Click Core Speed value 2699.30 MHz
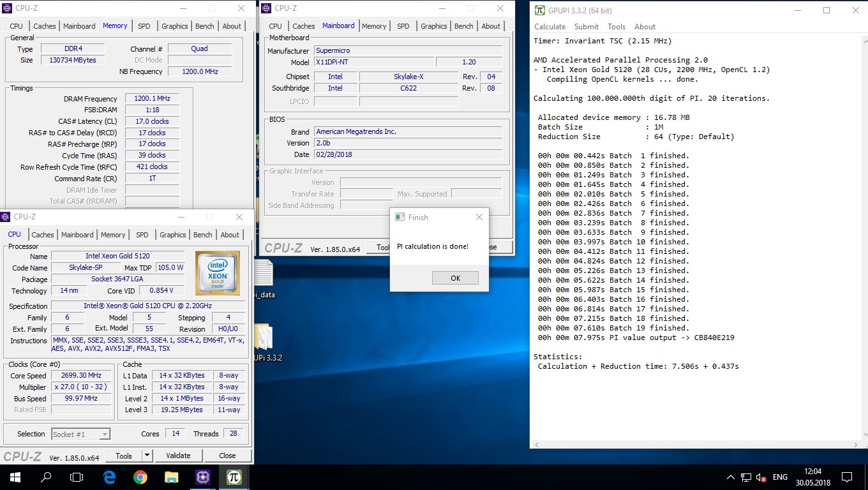This screenshot has width=868, height=490. click(80, 375)
